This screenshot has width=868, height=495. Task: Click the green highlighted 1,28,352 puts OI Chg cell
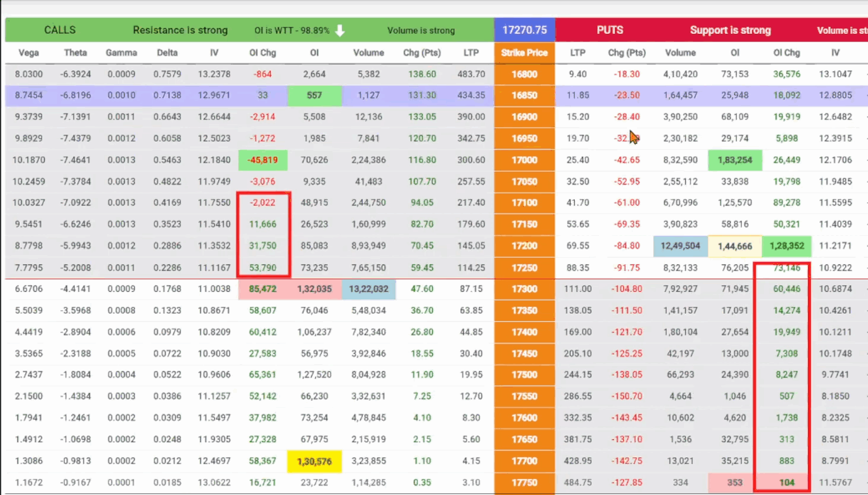(x=786, y=245)
